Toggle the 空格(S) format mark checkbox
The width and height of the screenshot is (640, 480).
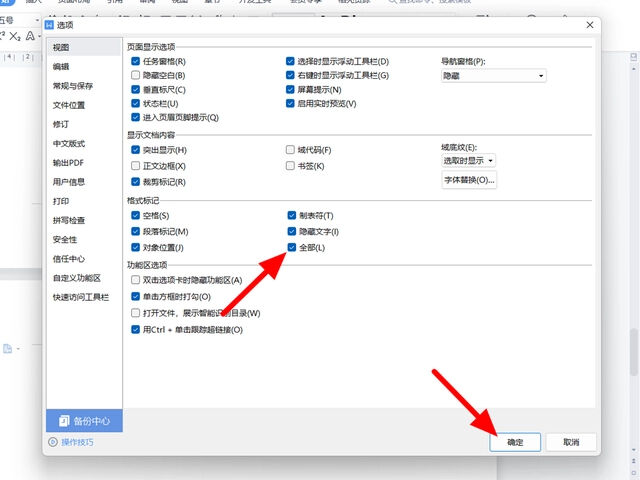click(x=136, y=215)
